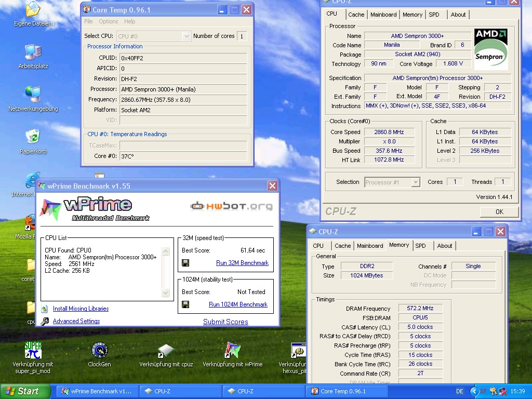Click wPrime Benchmark taskbar button
Screen dimensions: 532x399
[97, 391]
